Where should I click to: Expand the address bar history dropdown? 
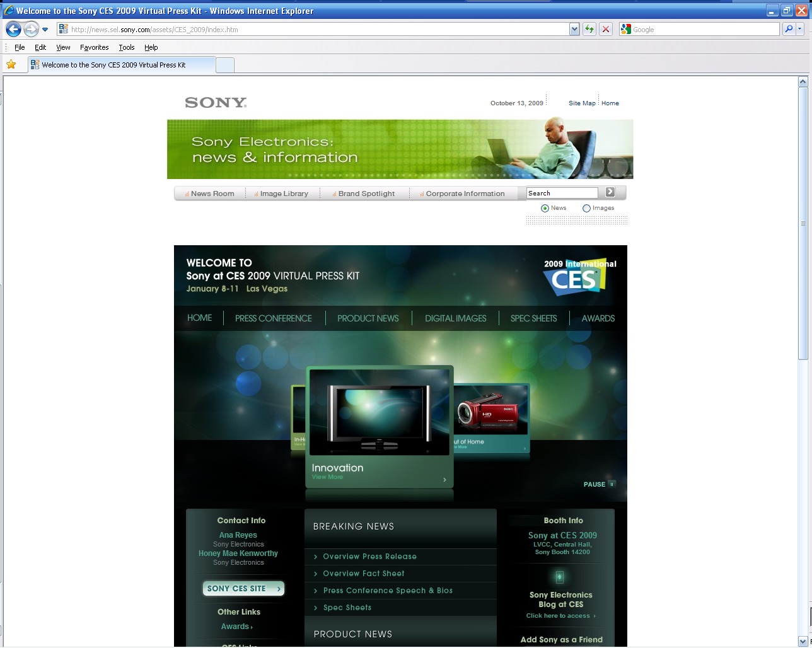pos(574,29)
